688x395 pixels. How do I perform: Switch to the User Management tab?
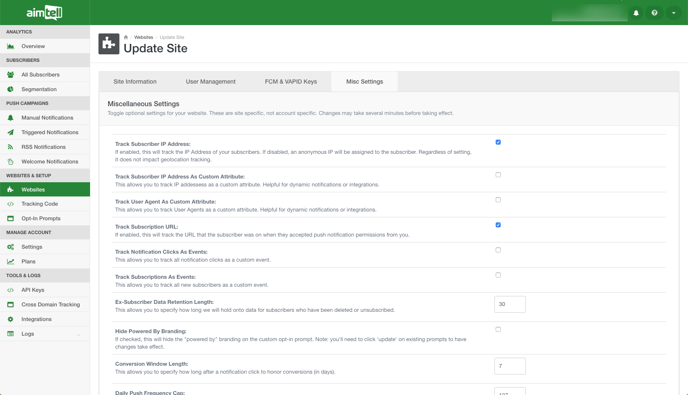(211, 82)
